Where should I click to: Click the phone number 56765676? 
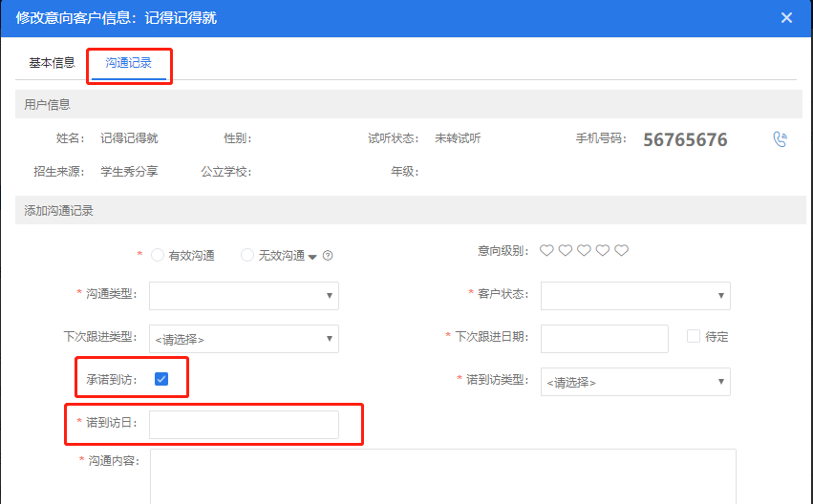(x=685, y=139)
